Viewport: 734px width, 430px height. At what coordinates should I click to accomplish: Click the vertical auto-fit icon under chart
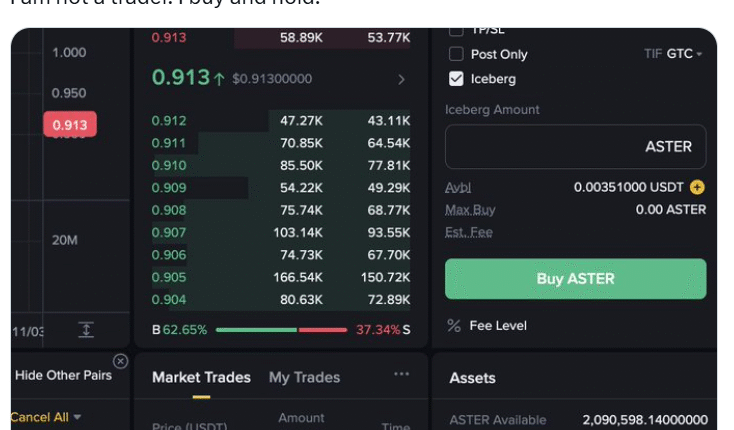click(x=86, y=329)
